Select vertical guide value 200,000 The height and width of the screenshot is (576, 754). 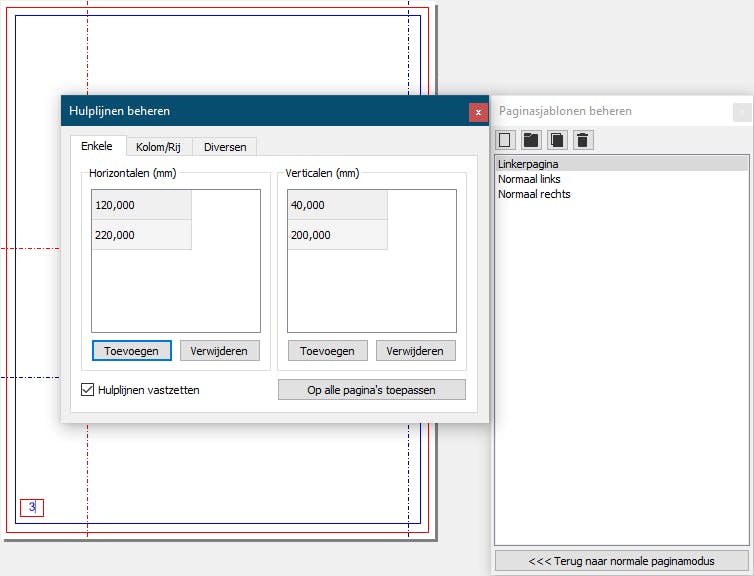[x=337, y=235]
